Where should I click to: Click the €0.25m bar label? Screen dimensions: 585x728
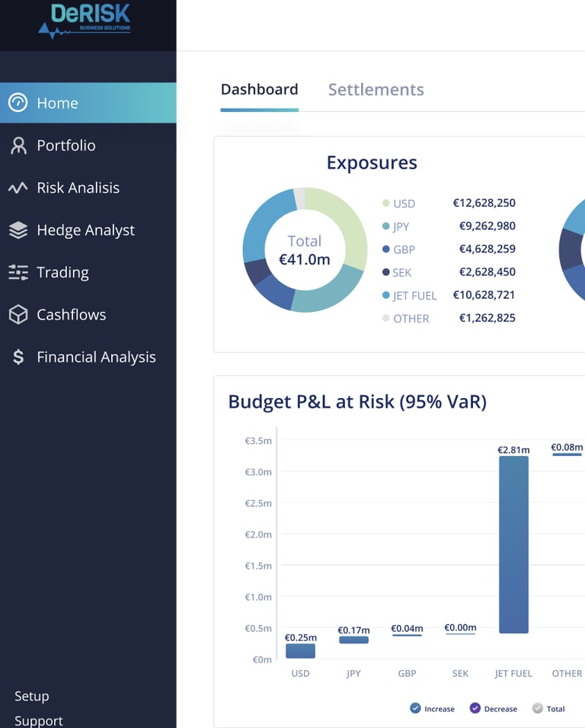[x=301, y=637]
